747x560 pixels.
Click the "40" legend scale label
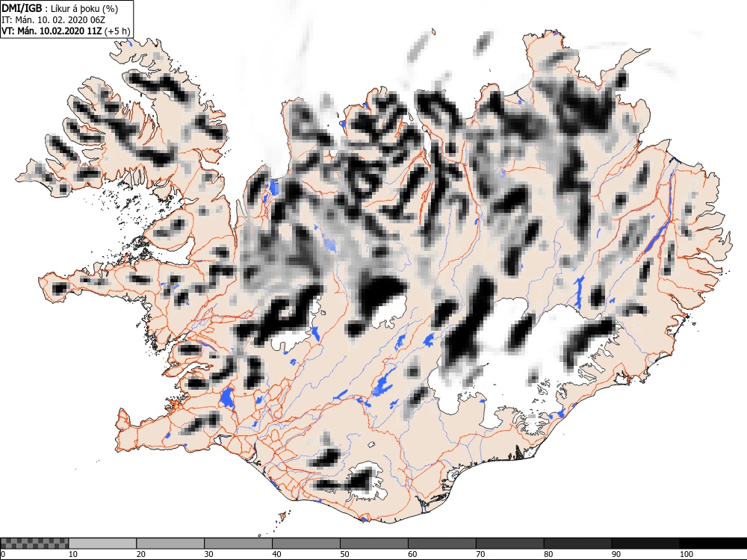pyautogui.click(x=277, y=554)
